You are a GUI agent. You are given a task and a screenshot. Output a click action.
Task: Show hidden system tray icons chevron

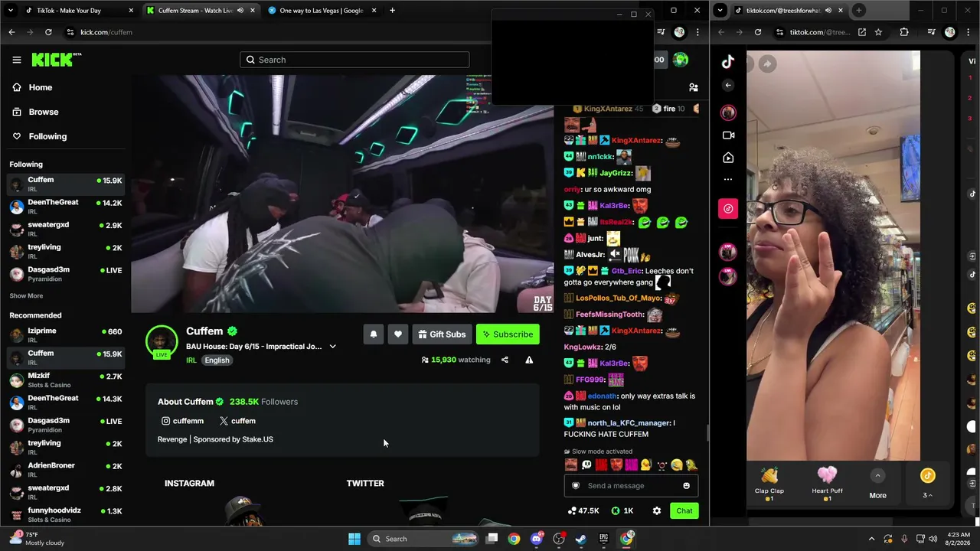[871, 539]
